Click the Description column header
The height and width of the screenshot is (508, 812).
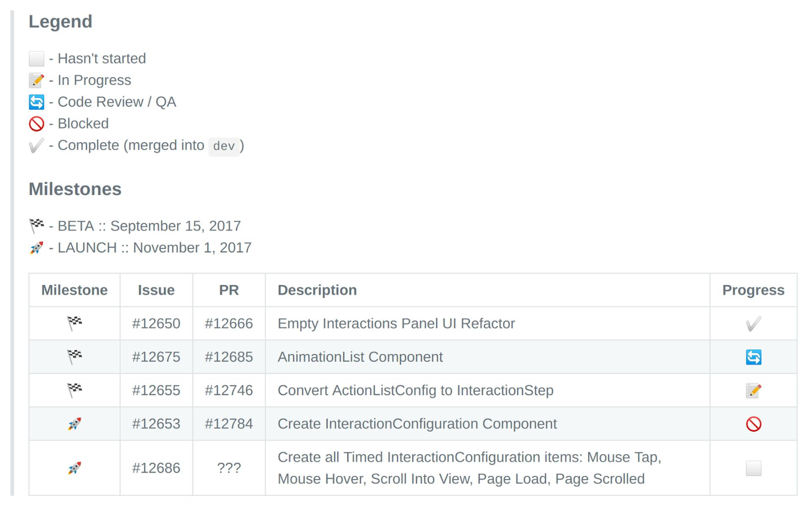(x=317, y=290)
